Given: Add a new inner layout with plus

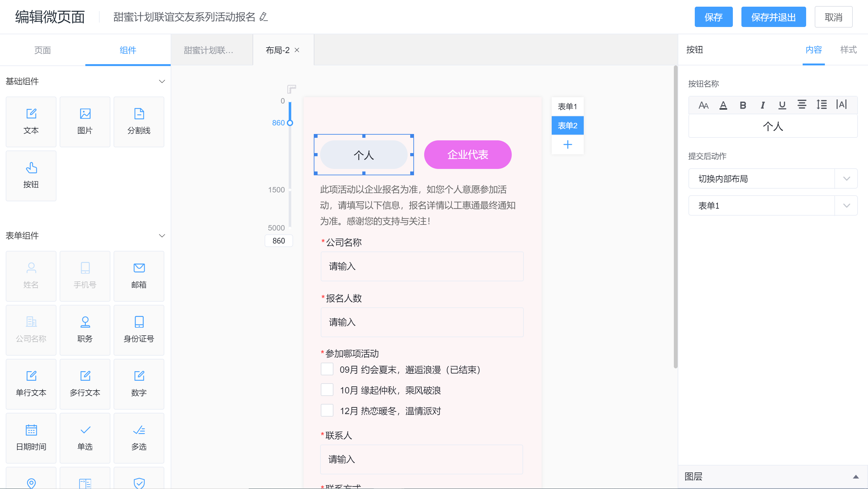Looking at the screenshot, I should 568,145.
